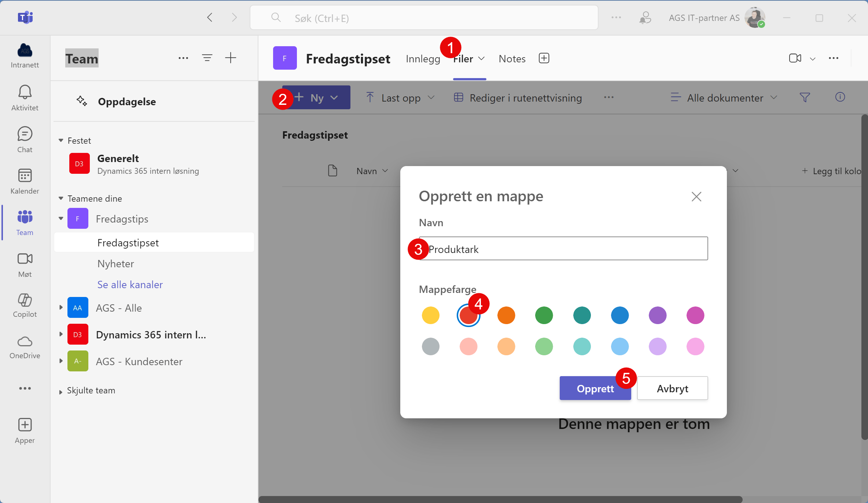The height and width of the screenshot is (503, 868).
Task: Expand the AGS - Kundesenter team
Action: [60, 362]
